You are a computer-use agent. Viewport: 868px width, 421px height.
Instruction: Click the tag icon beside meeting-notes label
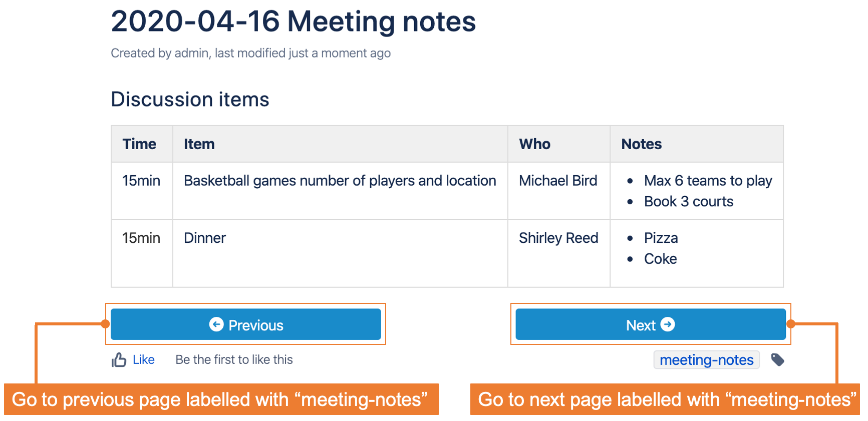[x=777, y=359]
